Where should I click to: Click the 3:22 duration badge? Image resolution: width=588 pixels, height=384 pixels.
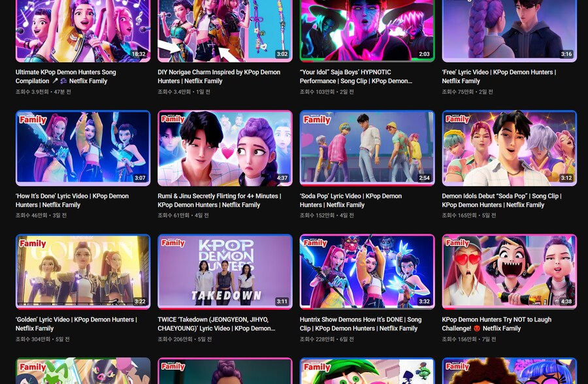tap(140, 302)
